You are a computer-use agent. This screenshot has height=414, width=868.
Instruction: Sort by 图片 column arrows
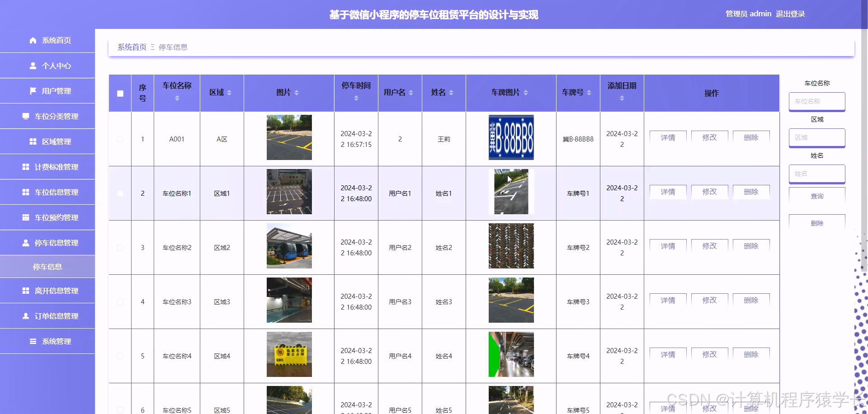(297, 93)
